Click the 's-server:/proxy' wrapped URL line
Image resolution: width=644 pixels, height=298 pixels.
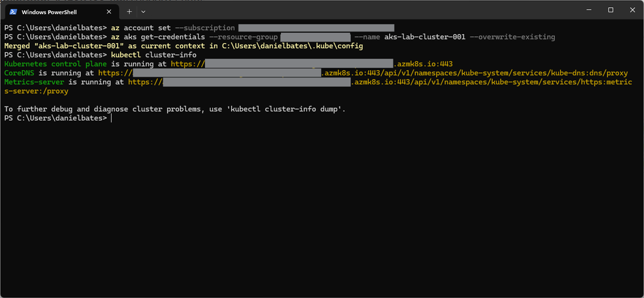pos(36,91)
